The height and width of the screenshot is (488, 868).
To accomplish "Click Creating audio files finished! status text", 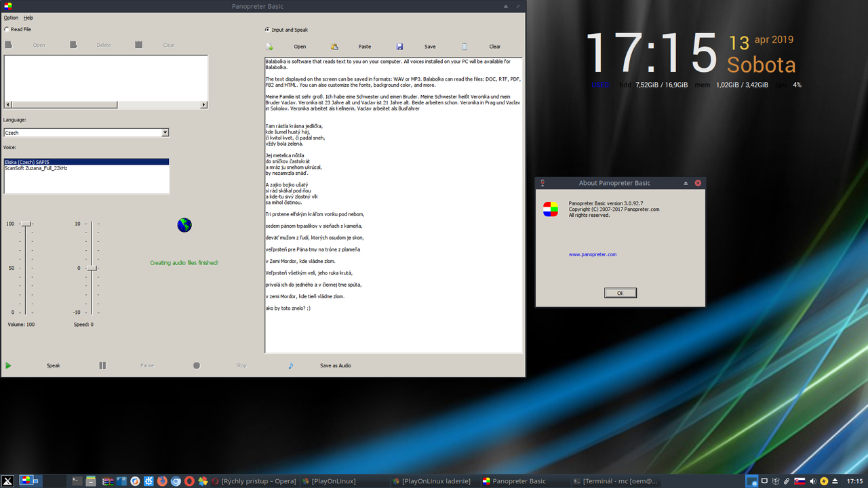I will (184, 263).
